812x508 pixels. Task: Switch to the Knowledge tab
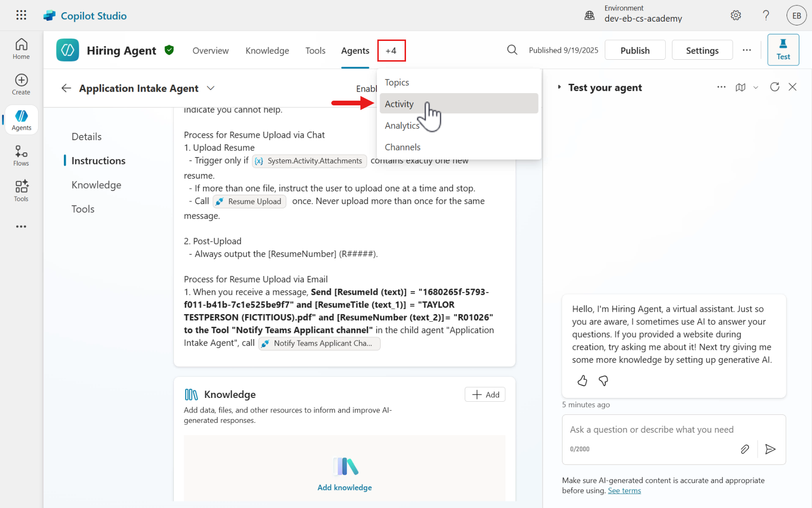pyautogui.click(x=267, y=51)
